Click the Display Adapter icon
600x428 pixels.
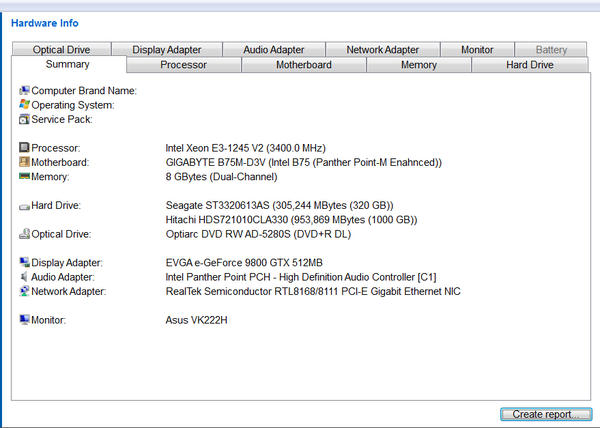tap(24, 263)
